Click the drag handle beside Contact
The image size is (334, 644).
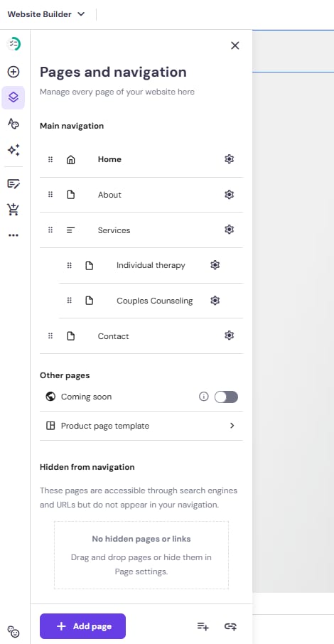(x=50, y=336)
